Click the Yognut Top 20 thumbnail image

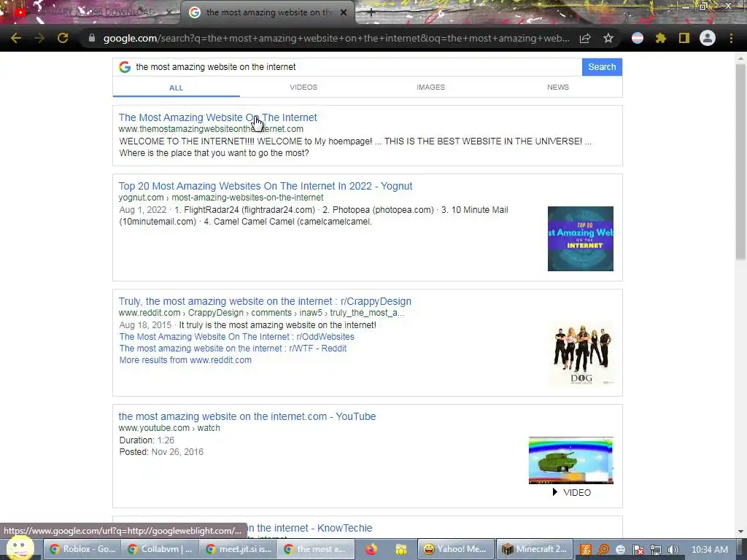(x=580, y=238)
